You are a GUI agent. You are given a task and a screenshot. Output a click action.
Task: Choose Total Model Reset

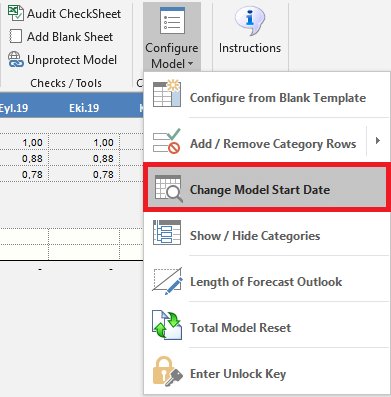point(267,328)
